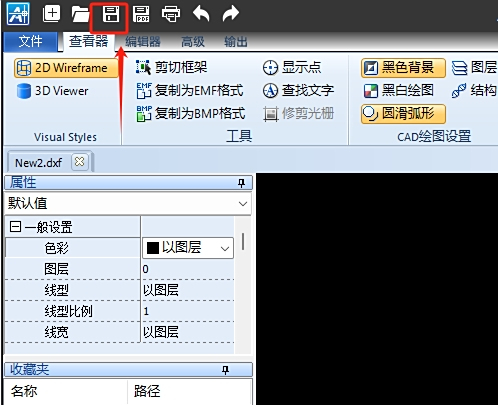Click 查找文字 to find text

coord(298,90)
